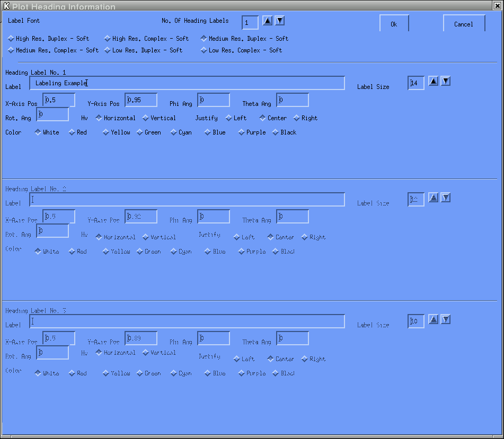Pick Black color for Heading Label 1
This screenshot has width=504, height=439.
coord(284,132)
